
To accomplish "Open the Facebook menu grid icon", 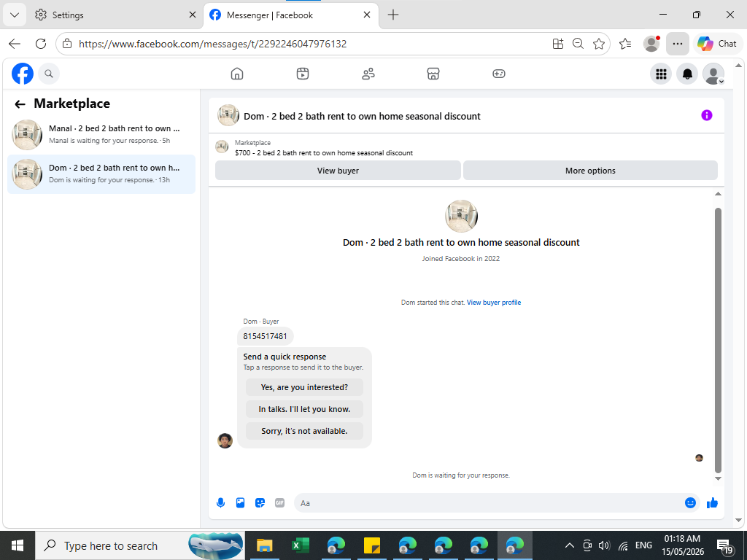I will click(x=661, y=74).
